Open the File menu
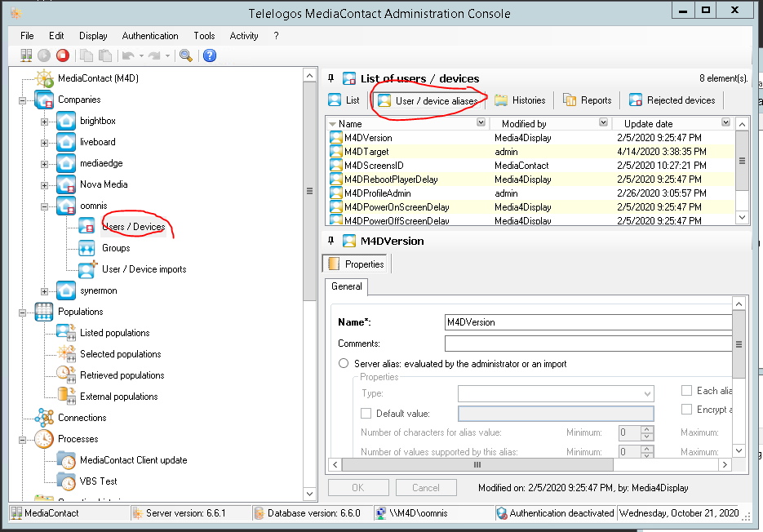Screen dimensions: 763x532 [27, 36]
